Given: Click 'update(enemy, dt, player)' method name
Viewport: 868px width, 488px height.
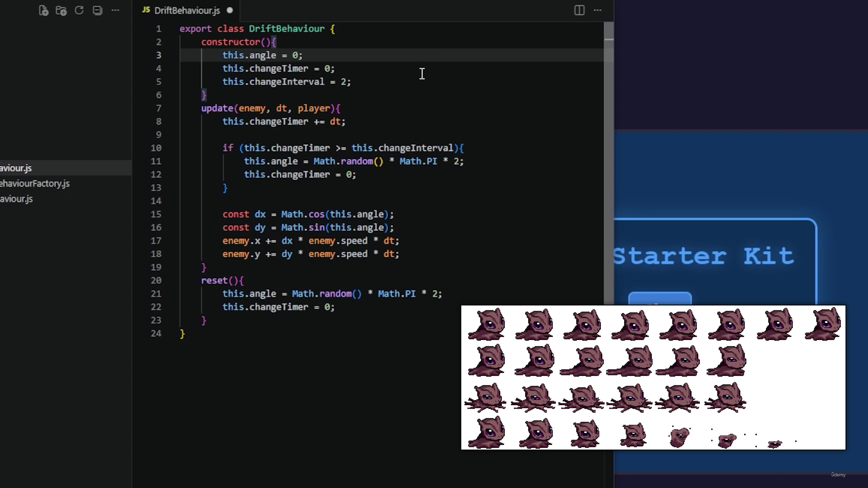Looking at the screenshot, I should 270,108.
